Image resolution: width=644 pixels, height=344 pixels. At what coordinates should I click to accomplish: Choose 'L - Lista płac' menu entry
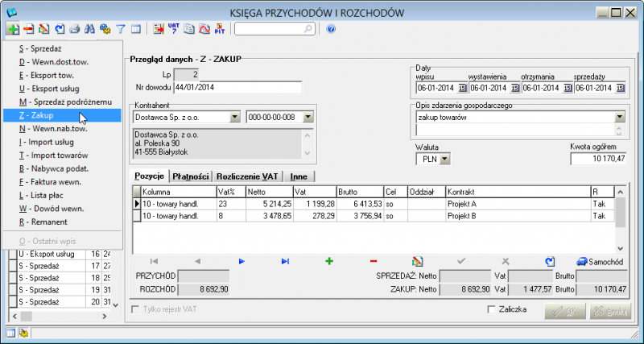[62, 195]
